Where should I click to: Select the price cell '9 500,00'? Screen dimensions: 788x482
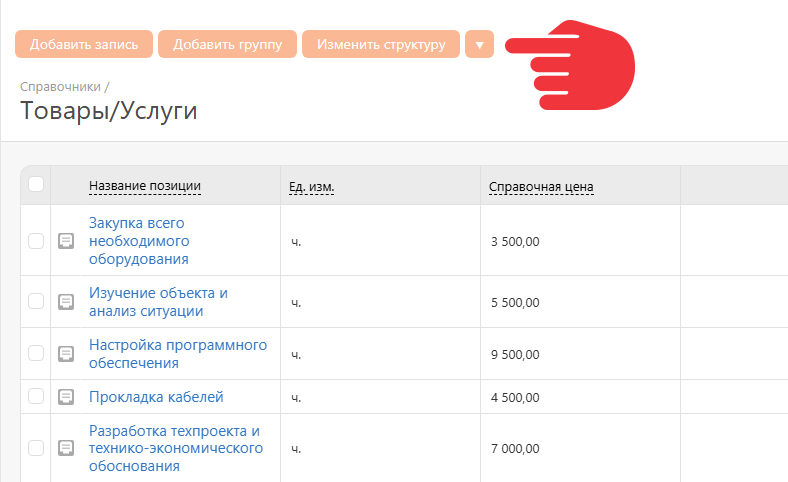(515, 354)
